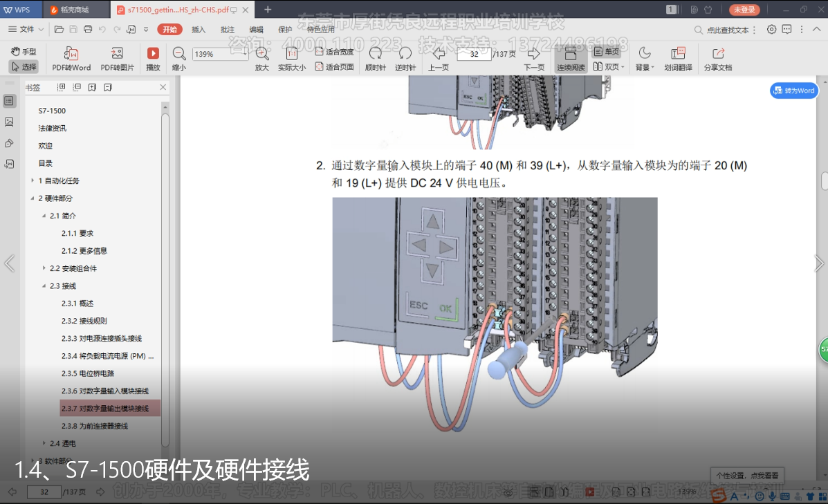Open bookmark '2.3.8 为前连接器接线'

coord(95,426)
